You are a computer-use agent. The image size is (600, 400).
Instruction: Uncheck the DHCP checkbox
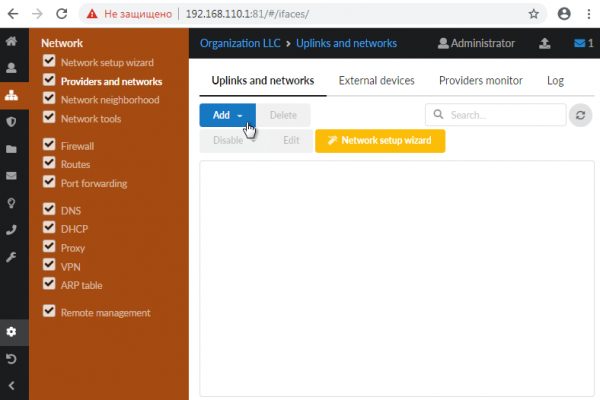(x=49, y=229)
